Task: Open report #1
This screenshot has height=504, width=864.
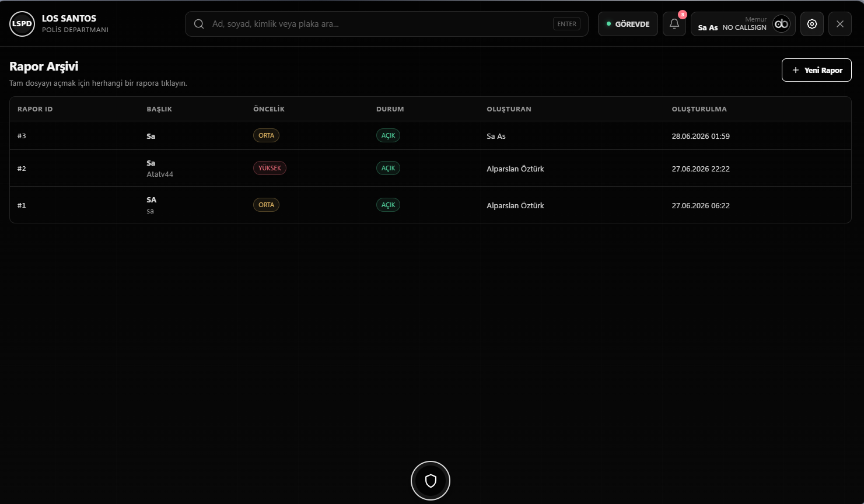Action: [x=431, y=205]
